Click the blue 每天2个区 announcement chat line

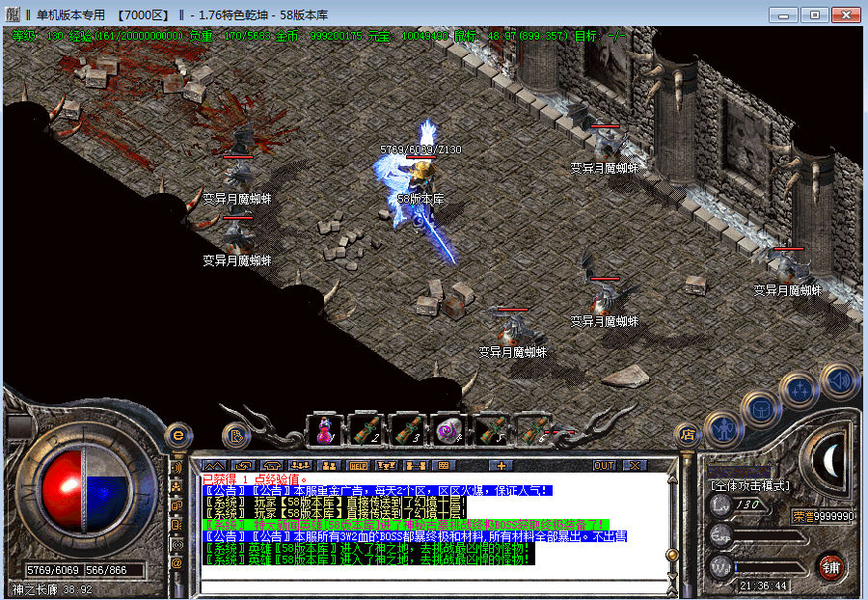click(377, 491)
